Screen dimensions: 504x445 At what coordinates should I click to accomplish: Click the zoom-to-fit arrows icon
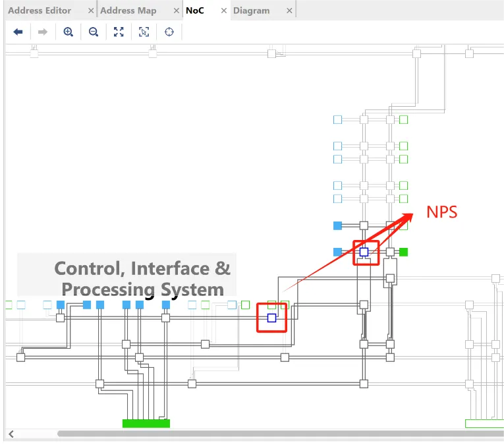point(119,32)
